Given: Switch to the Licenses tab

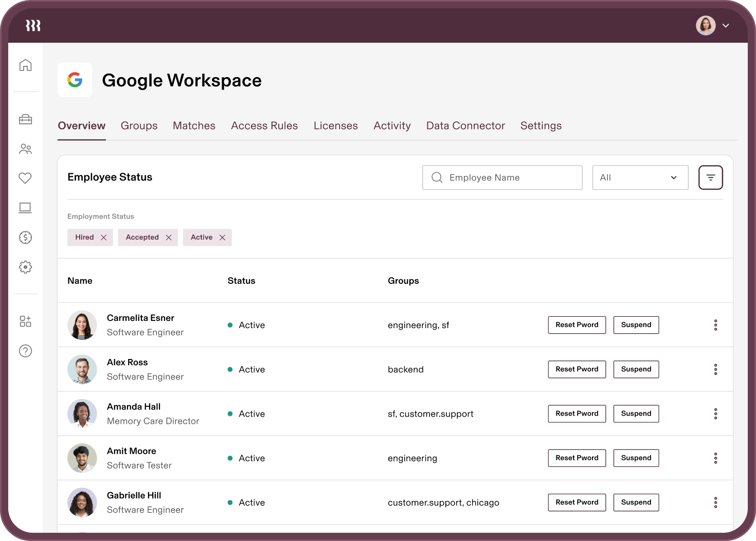Looking at the screenshot, I should 336,126.
